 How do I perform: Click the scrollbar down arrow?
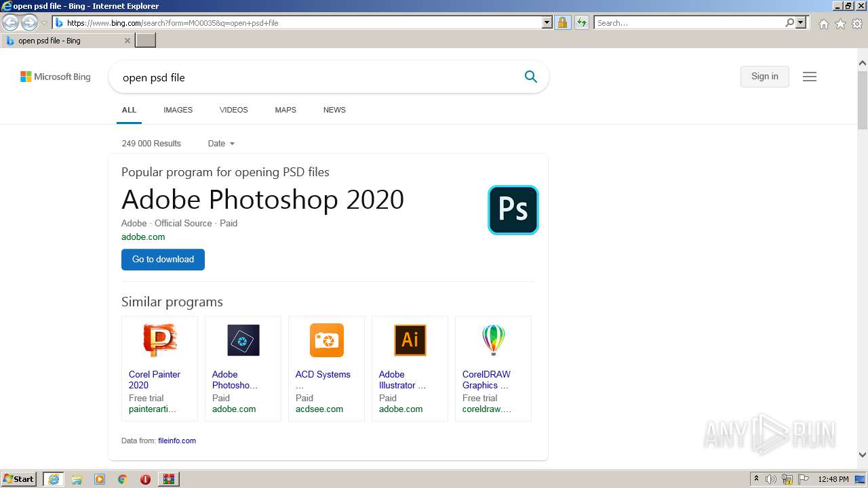(863, 455)
